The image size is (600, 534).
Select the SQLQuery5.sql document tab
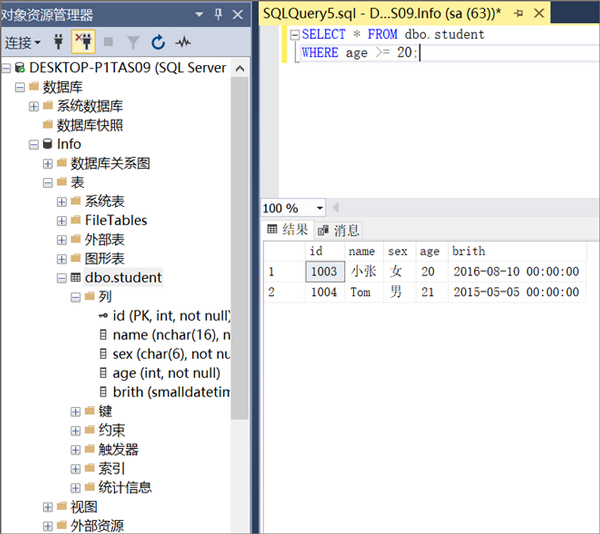click(x=381, y=14)
